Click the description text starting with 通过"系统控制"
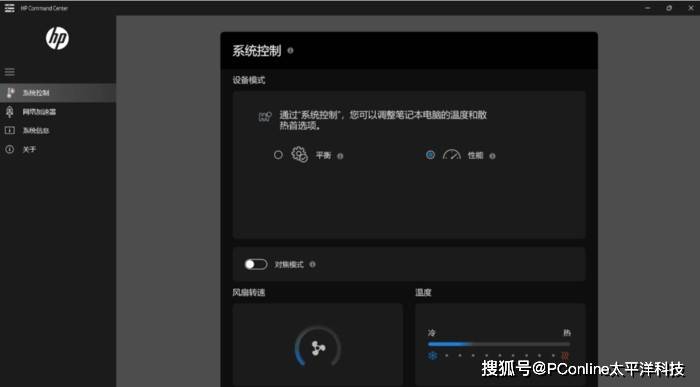Screen dimensions: 700x387 383,120
